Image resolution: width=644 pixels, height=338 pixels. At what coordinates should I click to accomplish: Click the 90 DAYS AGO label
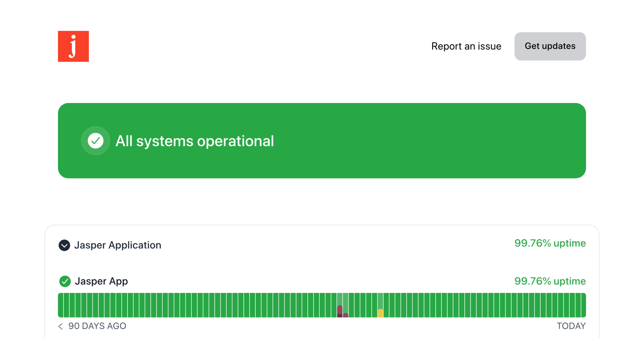click(97, 326)
